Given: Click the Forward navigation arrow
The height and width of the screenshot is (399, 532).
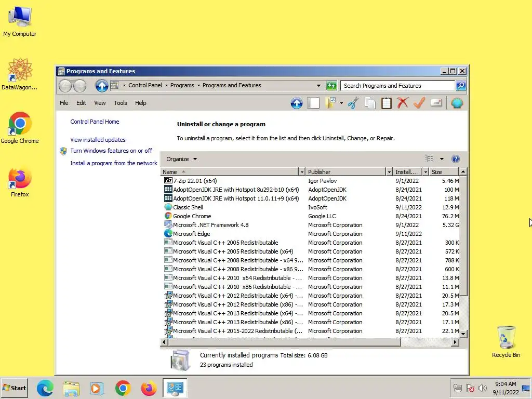Looking at the screenshot, I should click(x=79, y=86).
